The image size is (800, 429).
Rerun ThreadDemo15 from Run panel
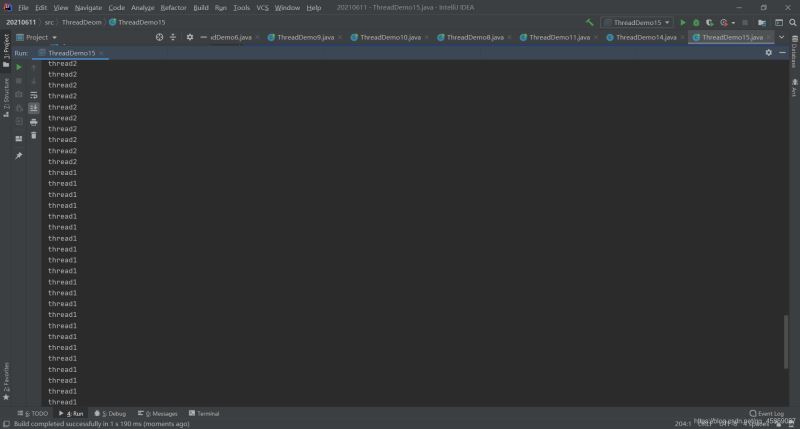tap(19, 67)
